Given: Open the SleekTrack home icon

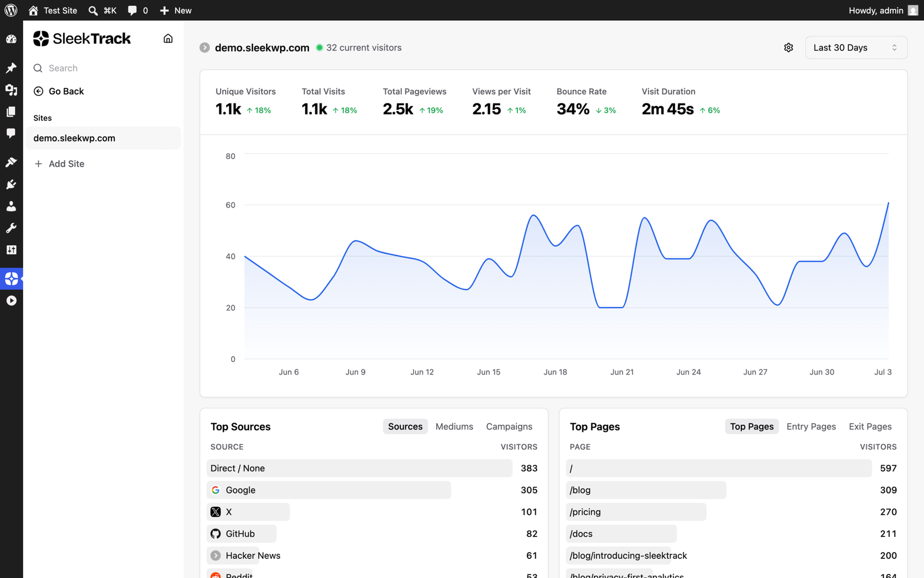Looking at the screenshot, I should pyautogui.click(x=168, y=38).
